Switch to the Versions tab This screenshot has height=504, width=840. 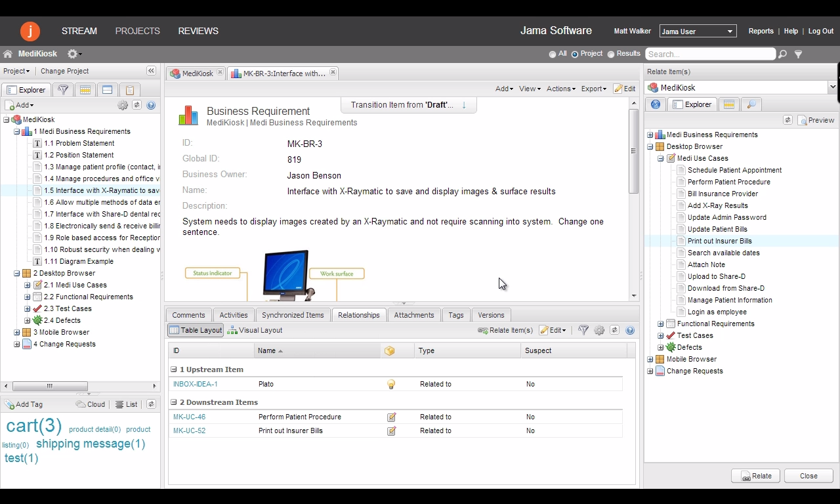(x=491, y=315)
